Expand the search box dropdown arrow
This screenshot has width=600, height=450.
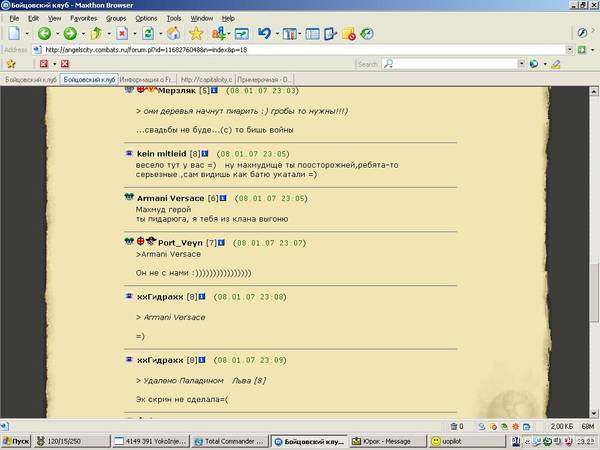pyautogui.click(x=522, y=64)
